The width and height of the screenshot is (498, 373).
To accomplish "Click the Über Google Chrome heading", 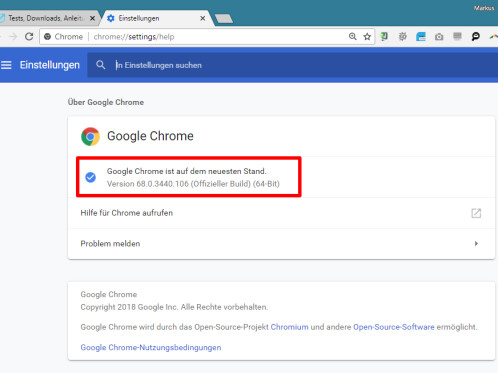I will coord(106,102).
